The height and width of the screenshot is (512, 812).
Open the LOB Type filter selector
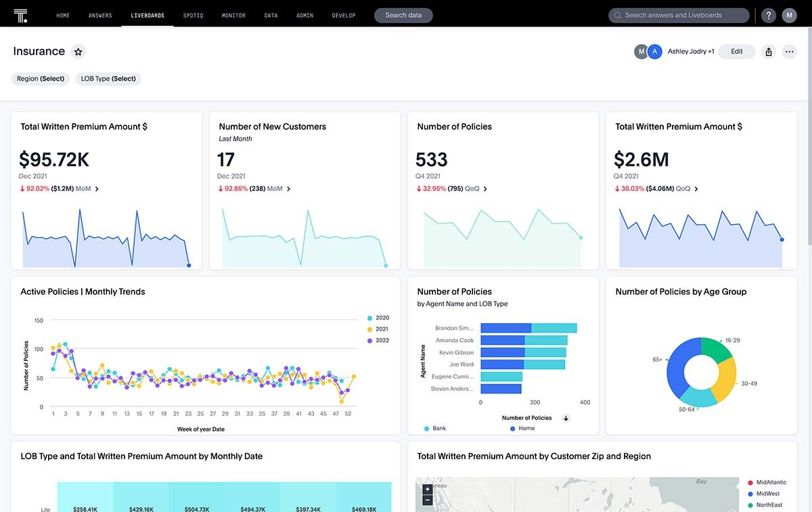(x=108, y=79)
